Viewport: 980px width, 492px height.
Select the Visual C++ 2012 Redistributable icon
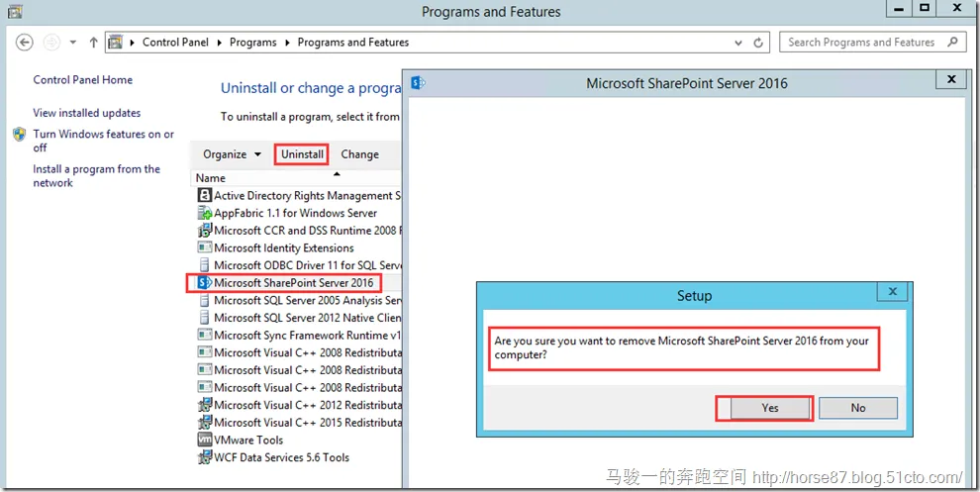click(205, 405)
